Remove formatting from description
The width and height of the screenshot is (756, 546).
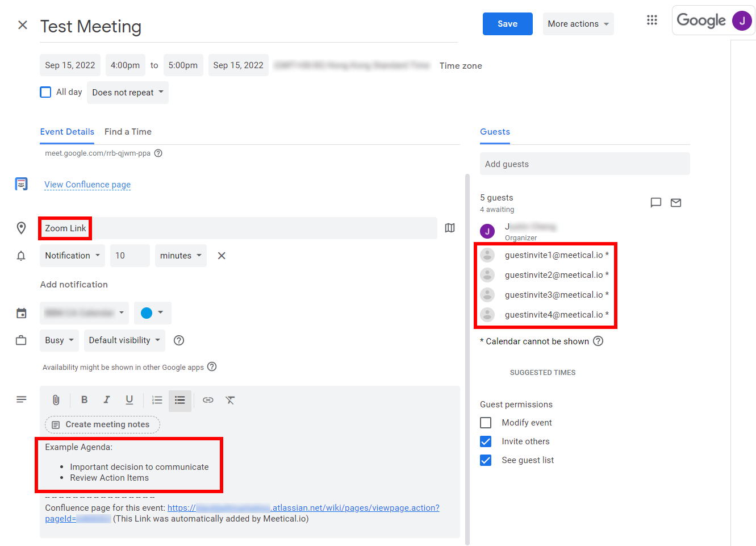230,400
